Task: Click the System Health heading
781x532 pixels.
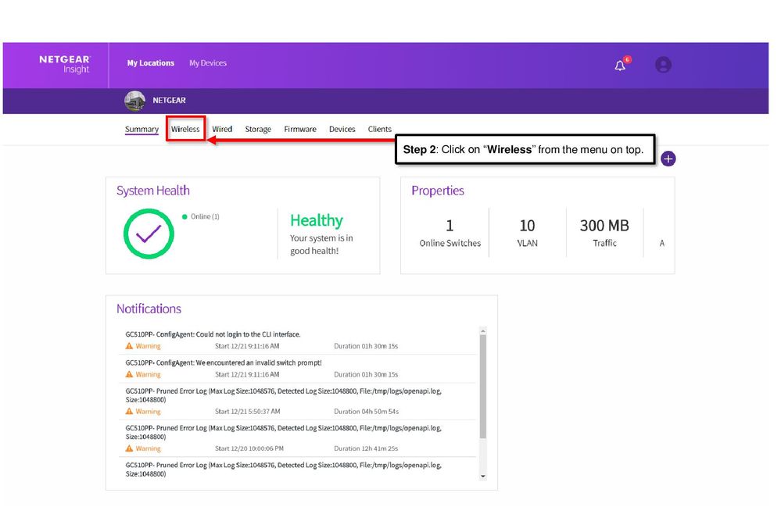Action: click(x=153, y=191)
